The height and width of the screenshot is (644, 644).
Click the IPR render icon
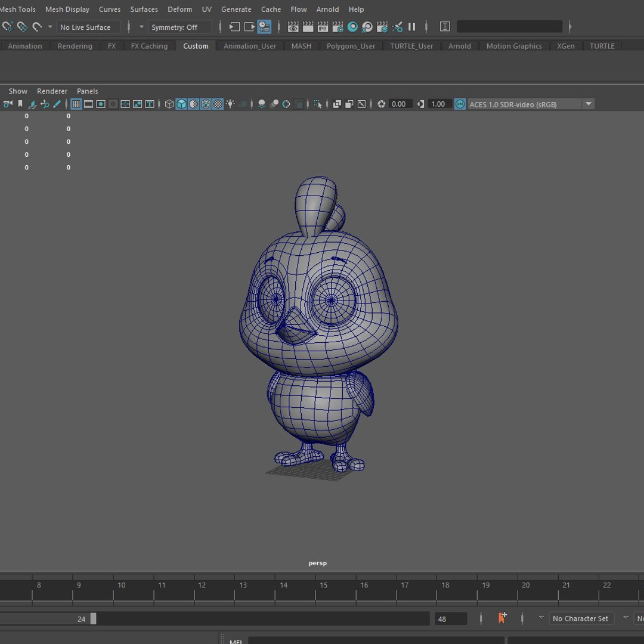[x=323, y=27]
